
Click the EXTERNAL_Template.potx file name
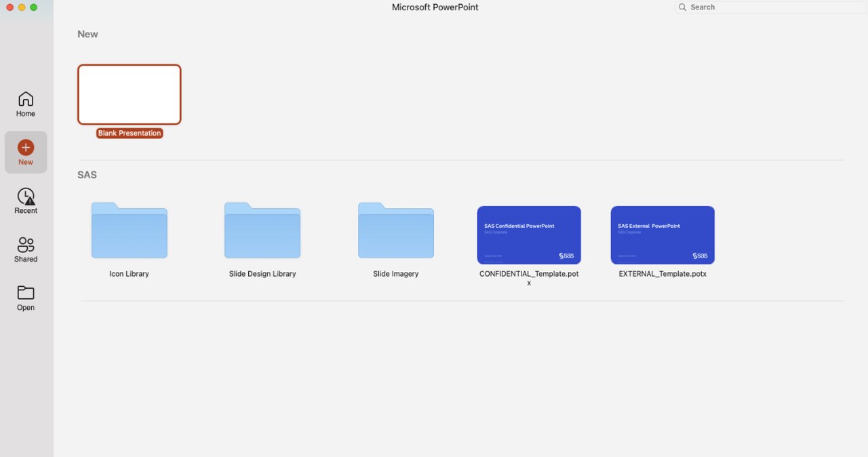coord(663,274)
